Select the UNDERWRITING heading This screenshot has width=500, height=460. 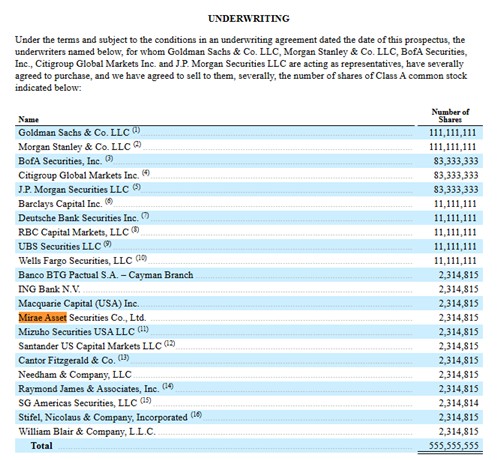pos(249,18)
